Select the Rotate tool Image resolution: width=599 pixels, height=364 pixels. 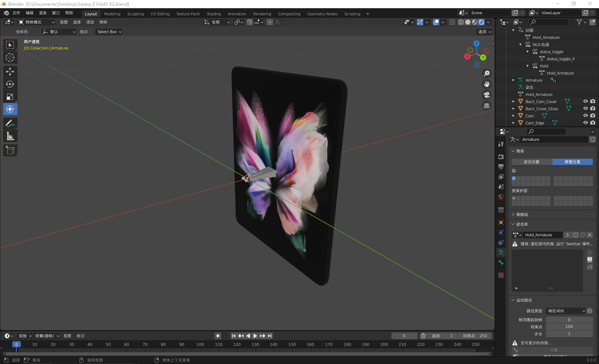[10, 84]
